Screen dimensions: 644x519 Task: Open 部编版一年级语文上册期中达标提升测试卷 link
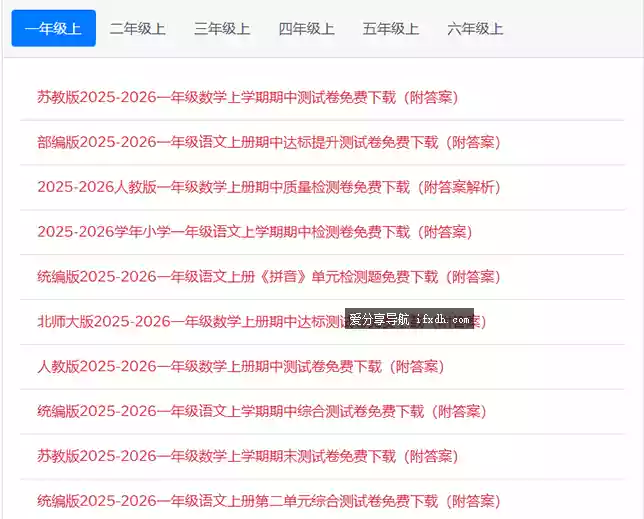269,142
